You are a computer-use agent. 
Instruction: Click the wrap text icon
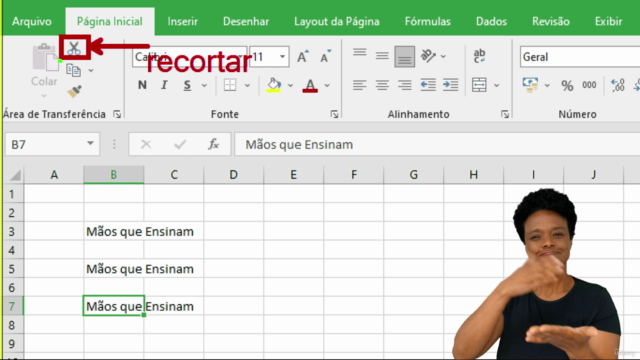pyautogui.click(x=479, y=56)
